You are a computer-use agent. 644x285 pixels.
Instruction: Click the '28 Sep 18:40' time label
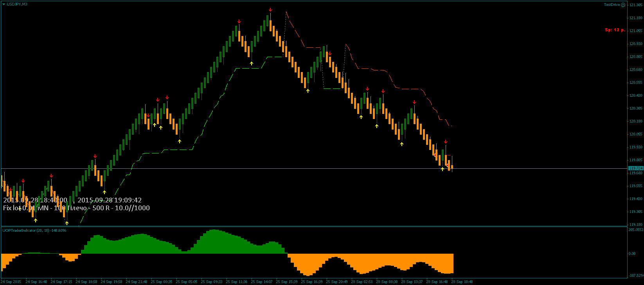coord(462,282)
